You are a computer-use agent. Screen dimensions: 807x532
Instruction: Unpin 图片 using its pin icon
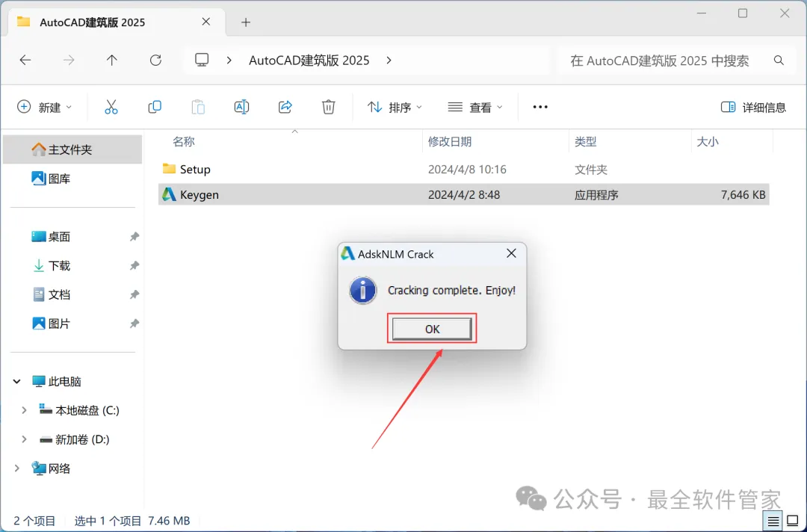134,324
